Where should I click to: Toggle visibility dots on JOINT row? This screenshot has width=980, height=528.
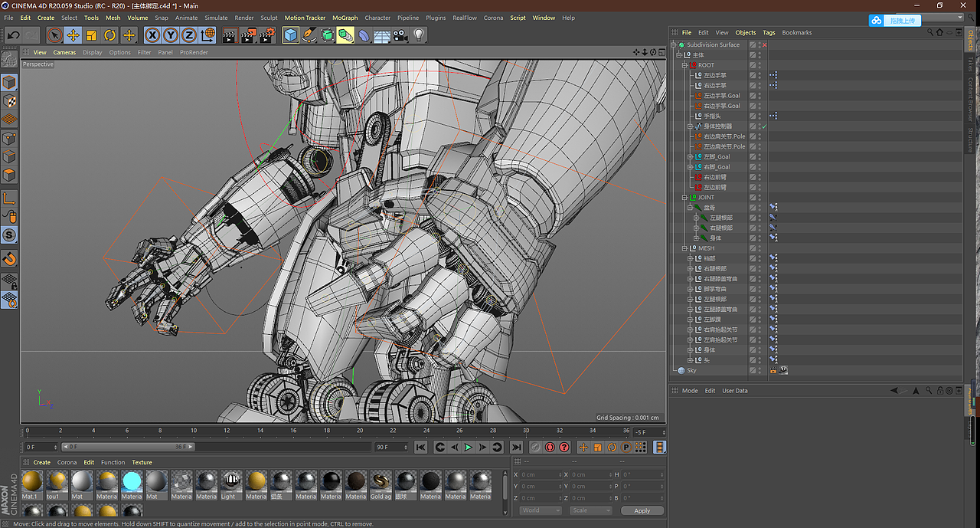coord(759,198)
